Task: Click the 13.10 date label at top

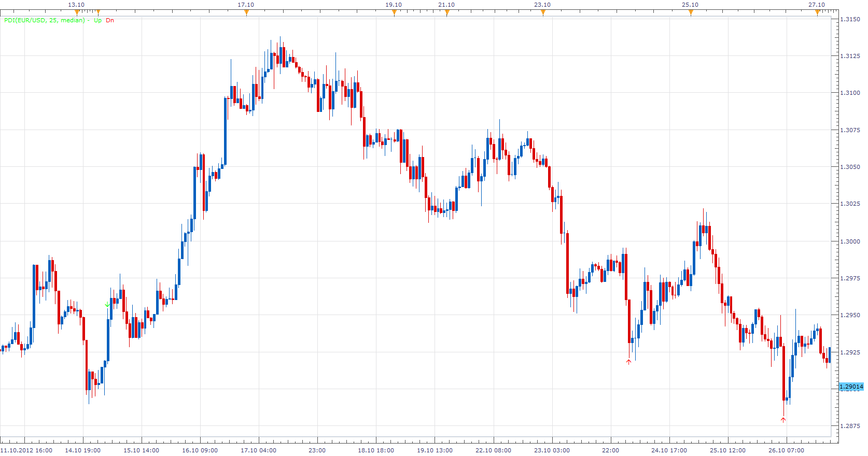Action: (76, 5)
